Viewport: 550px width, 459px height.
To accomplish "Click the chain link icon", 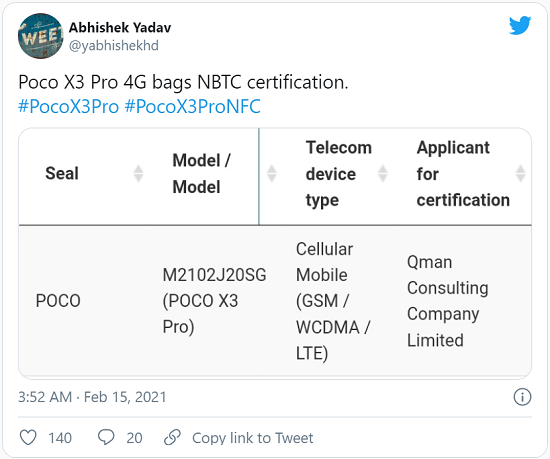I will (x=172, y=437).
